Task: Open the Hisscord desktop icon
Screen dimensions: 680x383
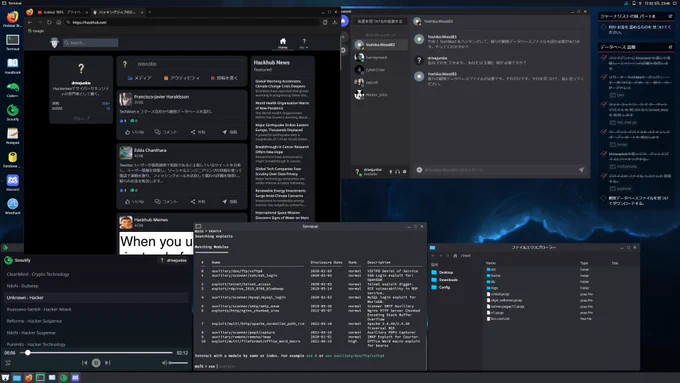Action: [x=13, y=181]
